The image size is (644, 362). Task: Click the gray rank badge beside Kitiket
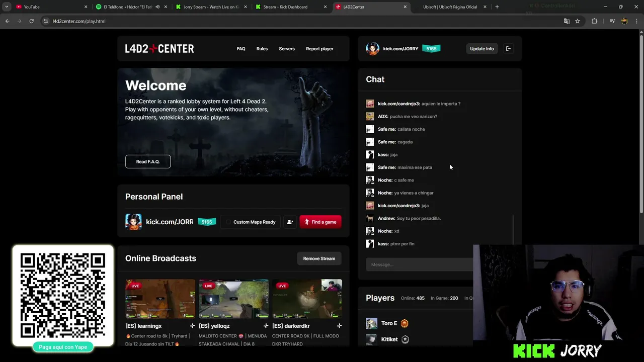tap(405, 339)
